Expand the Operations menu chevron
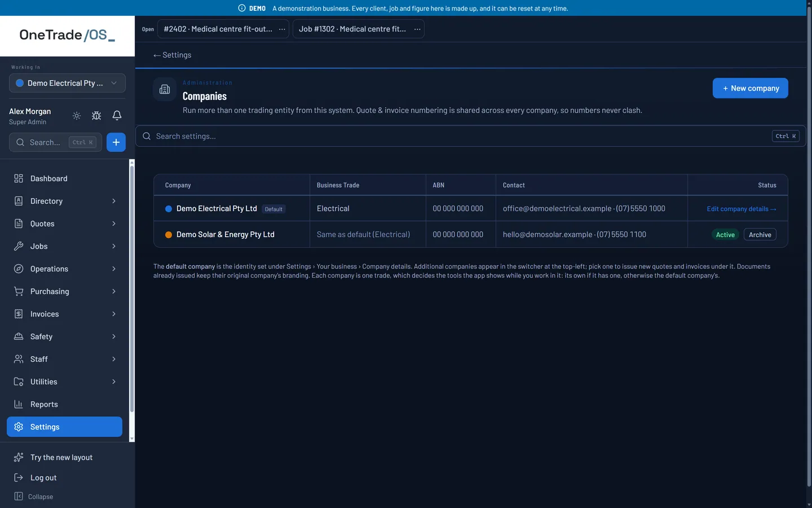 pos(114,269)
